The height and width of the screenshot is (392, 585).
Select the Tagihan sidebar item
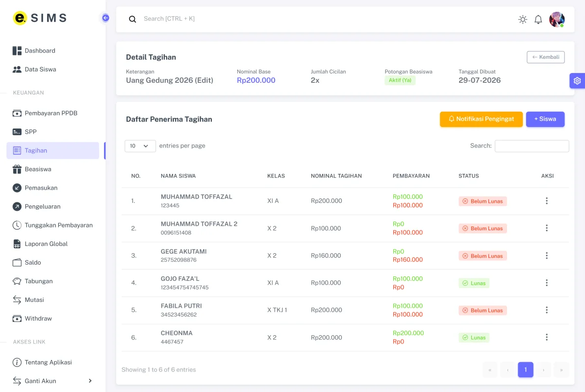click(53, 150)
